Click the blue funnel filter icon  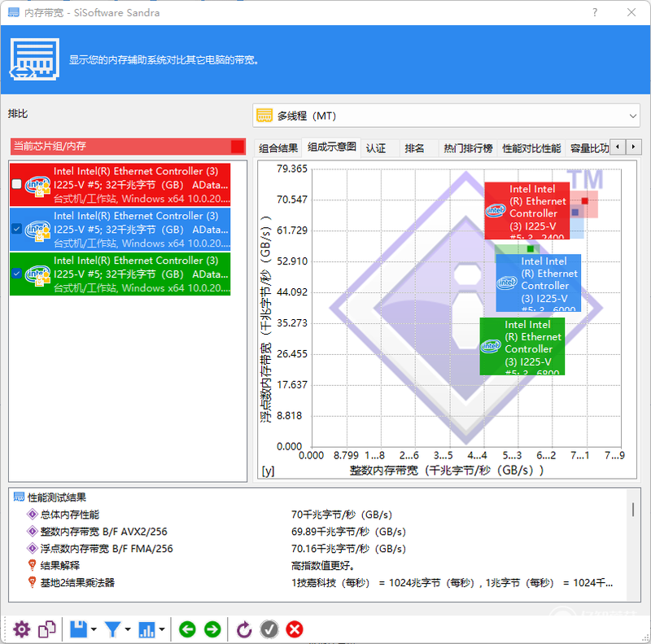112,629
